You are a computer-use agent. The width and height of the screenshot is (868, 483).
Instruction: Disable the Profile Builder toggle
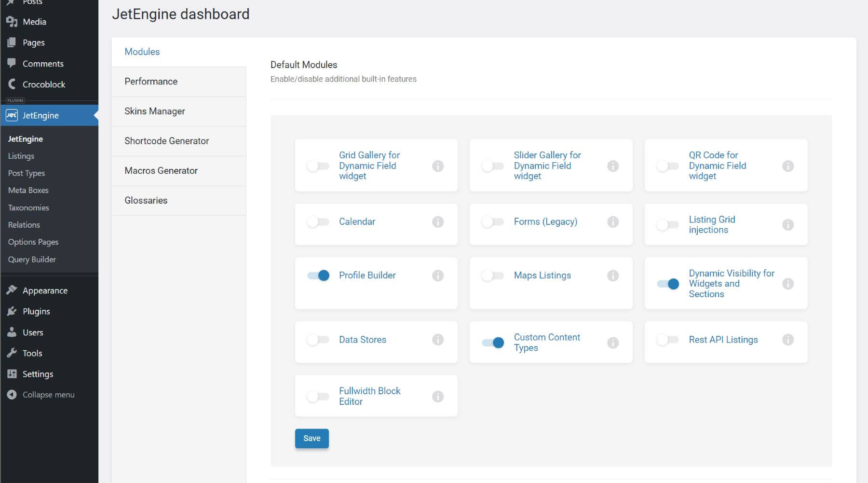[x=318, y=276]
